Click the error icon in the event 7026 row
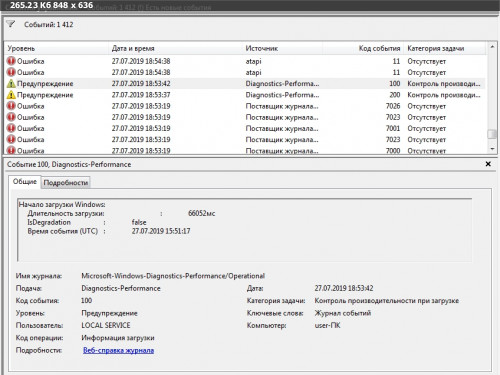The image size is (500, 375). 11,106
